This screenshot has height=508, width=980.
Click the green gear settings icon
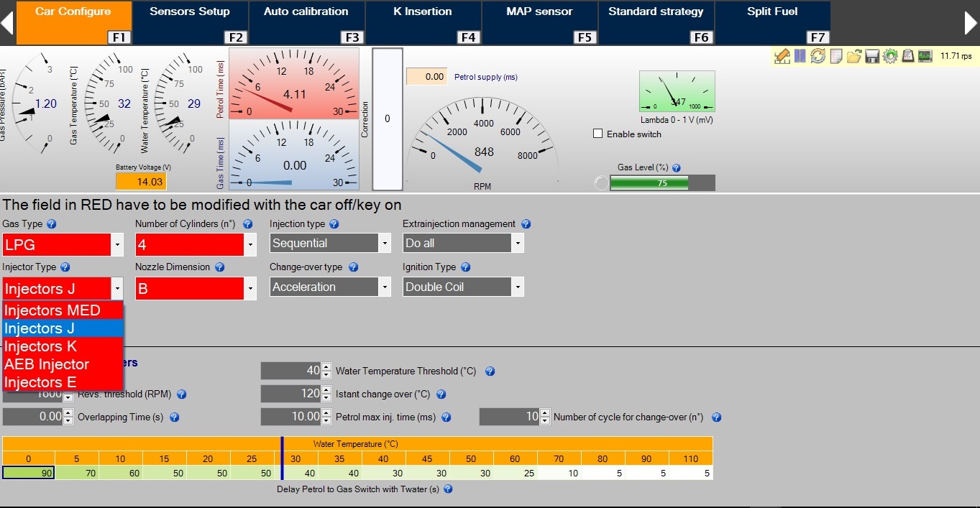click(889, 56)
